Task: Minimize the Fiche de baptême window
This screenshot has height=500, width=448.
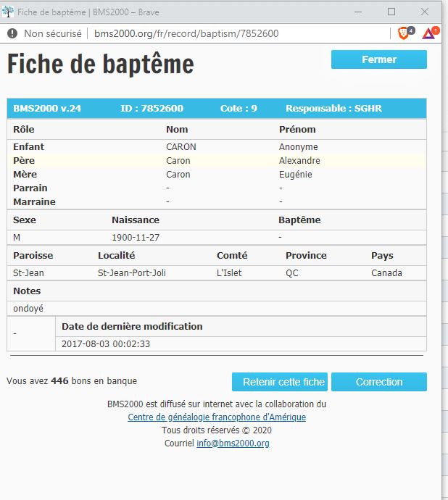Action: click(358, 12)
